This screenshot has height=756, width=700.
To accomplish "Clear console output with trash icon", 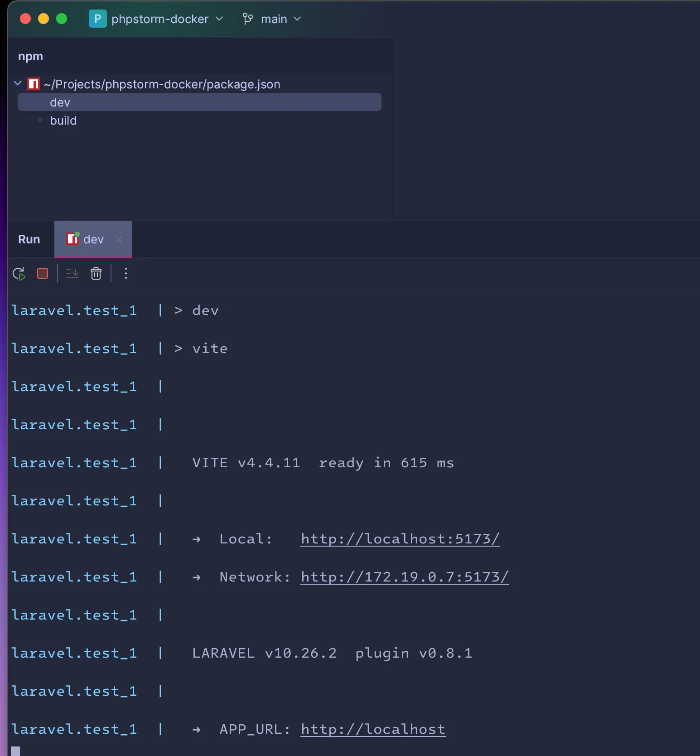I will [x=96, y=273].
